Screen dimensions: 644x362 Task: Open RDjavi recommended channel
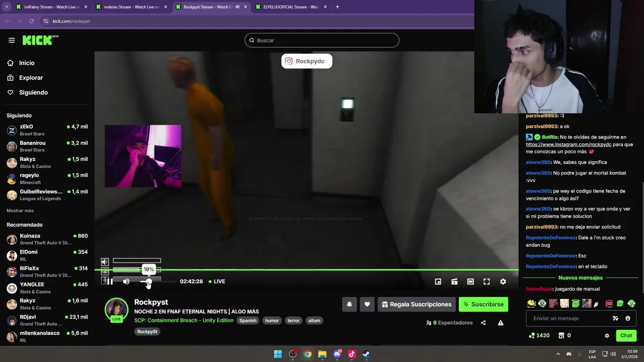[x=47, y=320]
